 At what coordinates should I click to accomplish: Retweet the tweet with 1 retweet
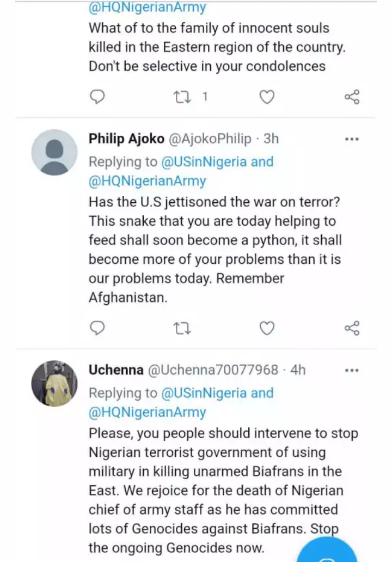179,97
